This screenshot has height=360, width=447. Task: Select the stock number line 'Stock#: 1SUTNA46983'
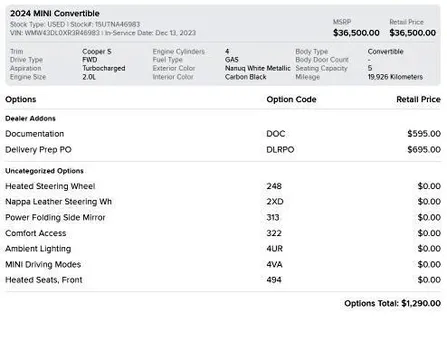pos(105,24)
